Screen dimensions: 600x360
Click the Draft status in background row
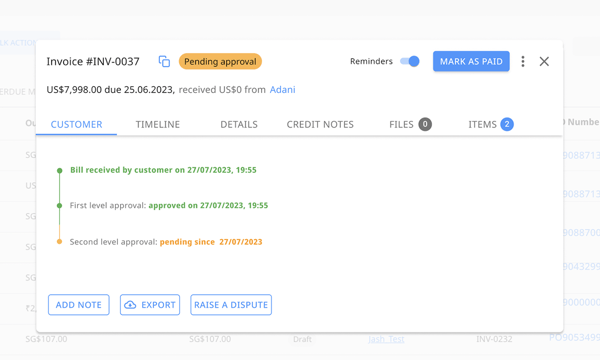pos(302,339)
